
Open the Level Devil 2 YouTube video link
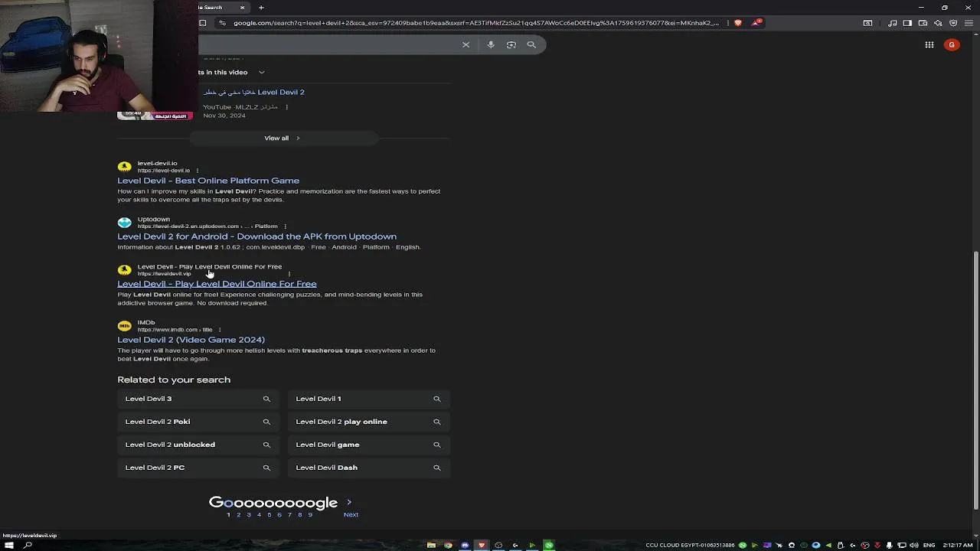[253, 92]
